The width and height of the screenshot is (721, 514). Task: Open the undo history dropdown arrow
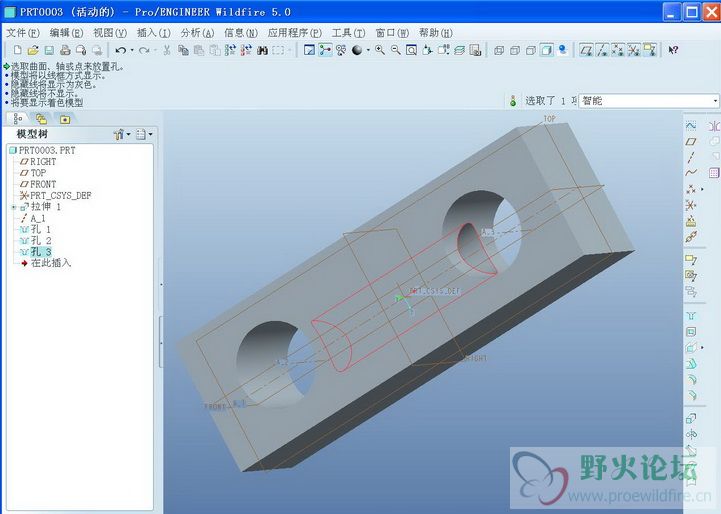[x=132, y=50]
